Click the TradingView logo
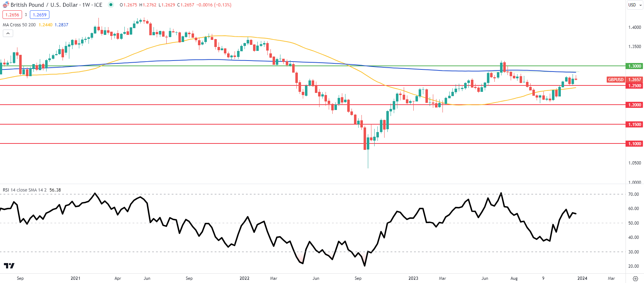The width and height of the screenshot is (644, 283). [9, 266]
